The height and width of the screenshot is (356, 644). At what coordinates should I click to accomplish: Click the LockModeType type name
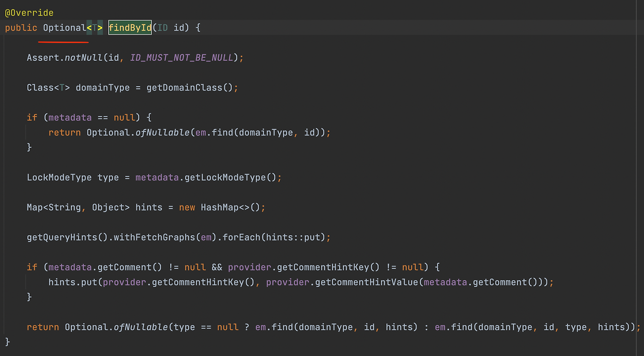[59, 177]
